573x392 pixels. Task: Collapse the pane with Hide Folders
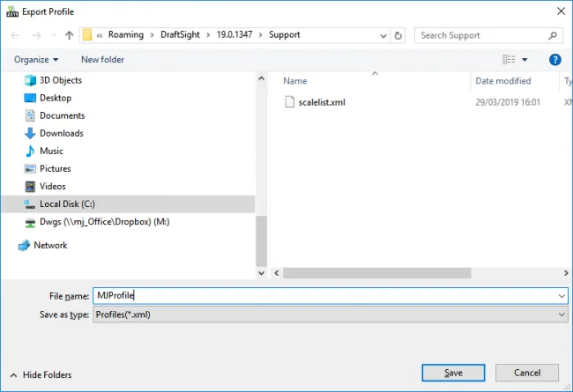click(44, 374)
